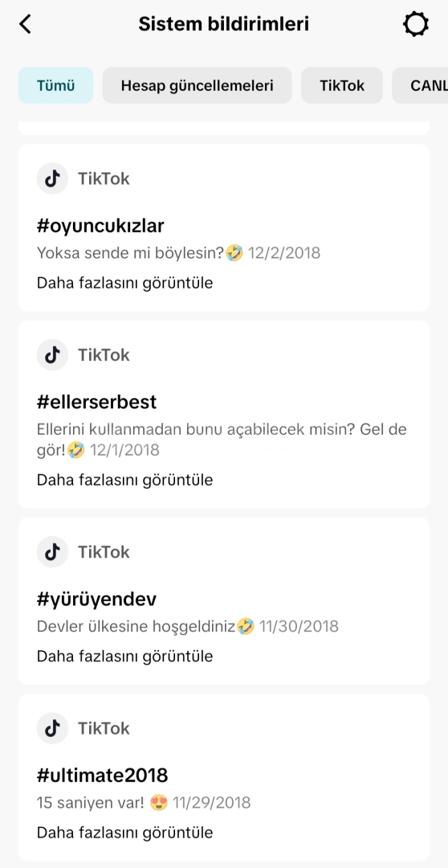Expand Daha fazlasını görüntüle under #ellerserbest
Image resolution: width=448 pixels, height=868 pixels.
[x=125, y=480]
